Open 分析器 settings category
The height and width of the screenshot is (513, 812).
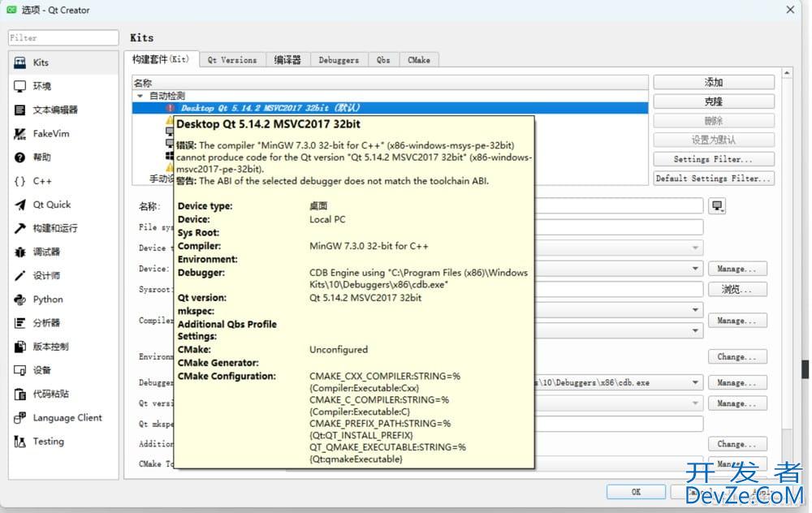(63, 323)
